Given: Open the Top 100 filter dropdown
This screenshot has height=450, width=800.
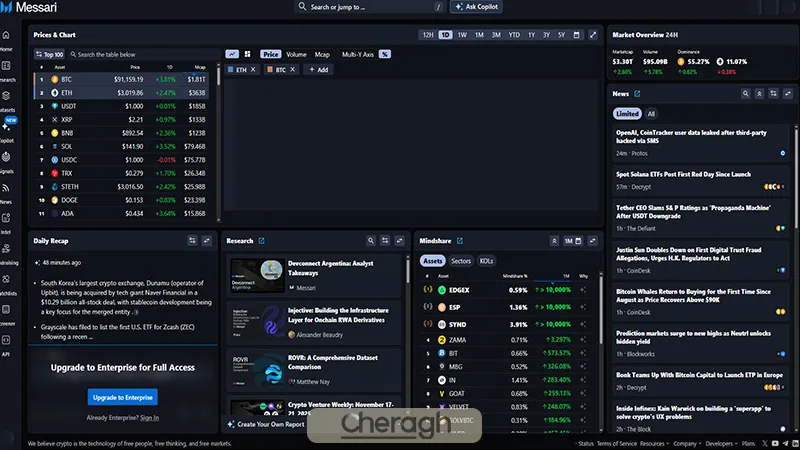Looking at the screenshot, I should point(50,54).
